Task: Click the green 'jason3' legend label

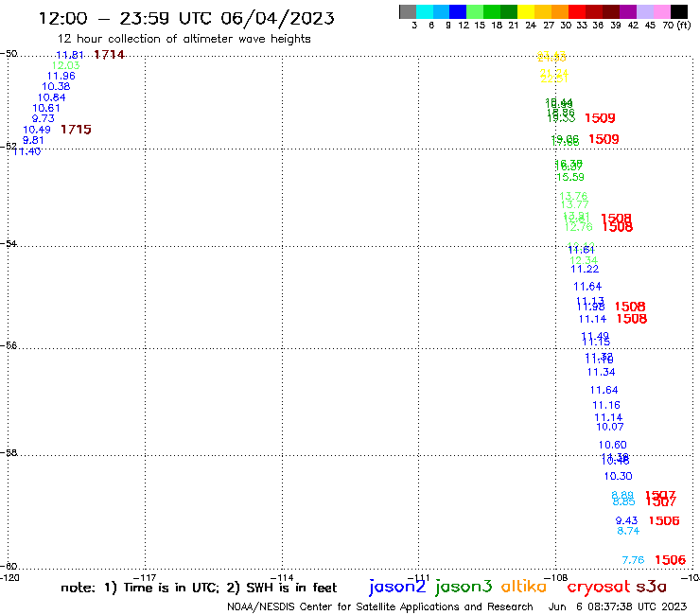Action: click(x=464, y=587)
